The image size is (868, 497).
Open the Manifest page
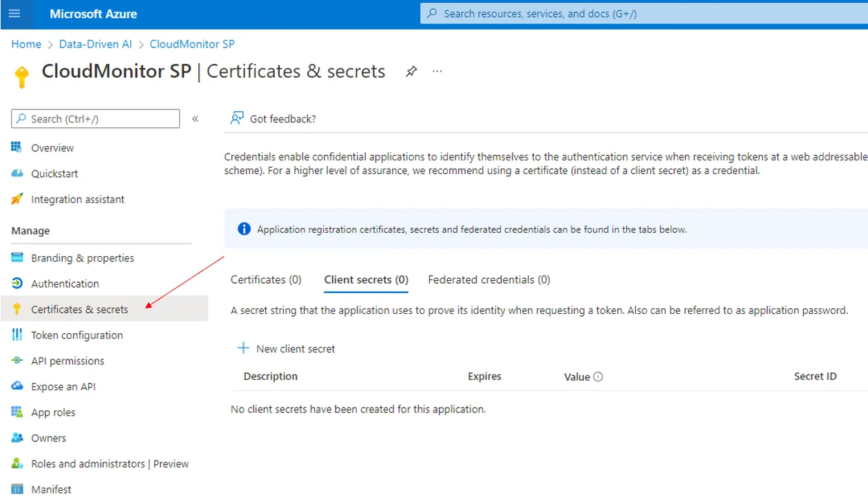coord(51,489)
